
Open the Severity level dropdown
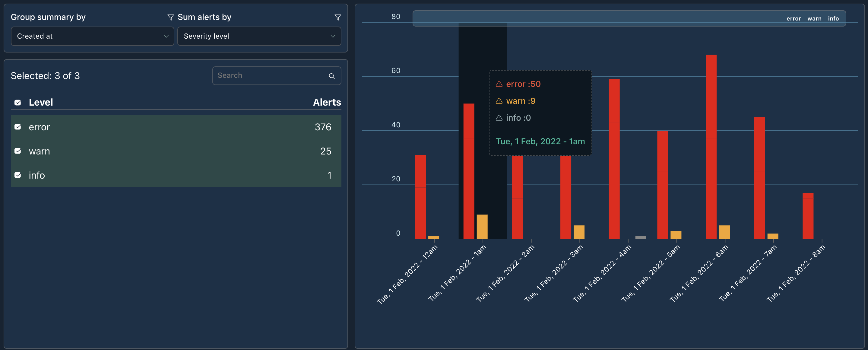[259, 36]
